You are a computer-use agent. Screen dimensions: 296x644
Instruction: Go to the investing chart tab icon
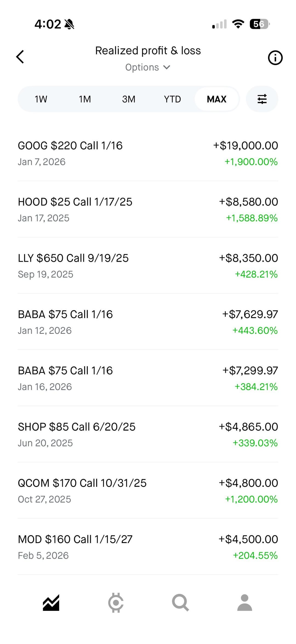[51, 603]
